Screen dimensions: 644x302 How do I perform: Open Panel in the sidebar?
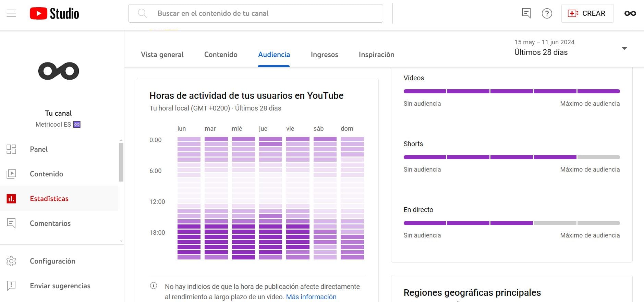coord(59,149)
